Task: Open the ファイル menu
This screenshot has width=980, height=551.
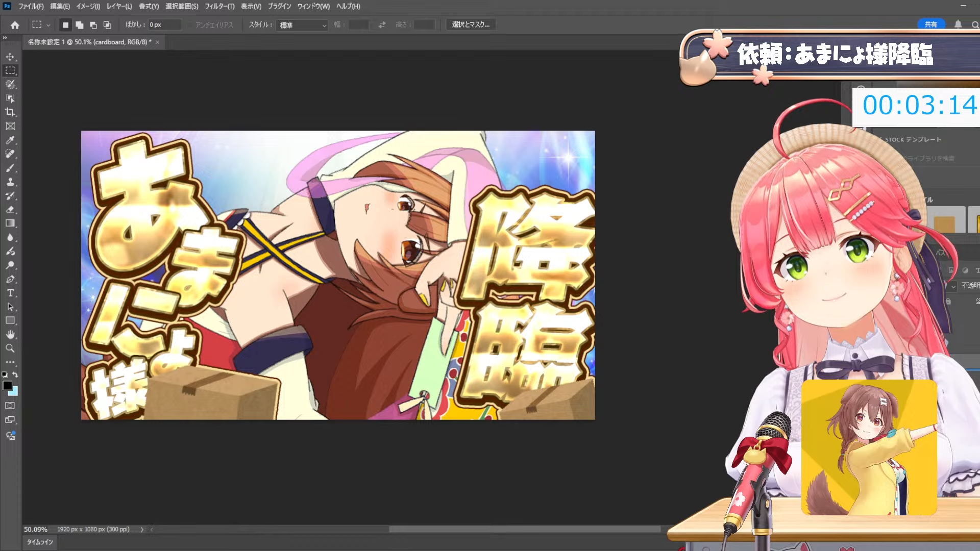Action: [31, 6]
